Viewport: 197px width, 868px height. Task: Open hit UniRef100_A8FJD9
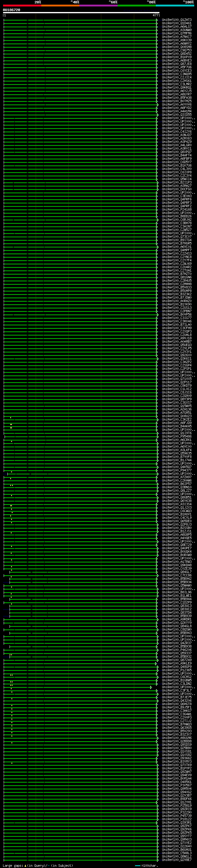click(x=177, y=423)
